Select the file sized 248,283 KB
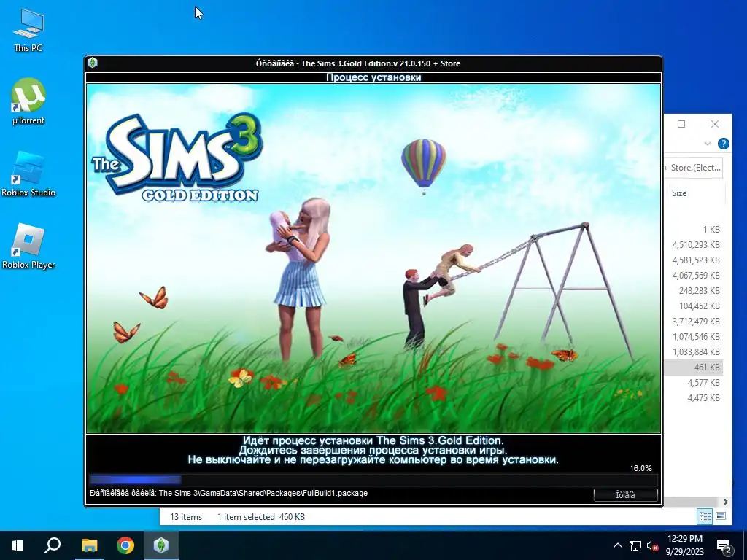 pos(694,290)
